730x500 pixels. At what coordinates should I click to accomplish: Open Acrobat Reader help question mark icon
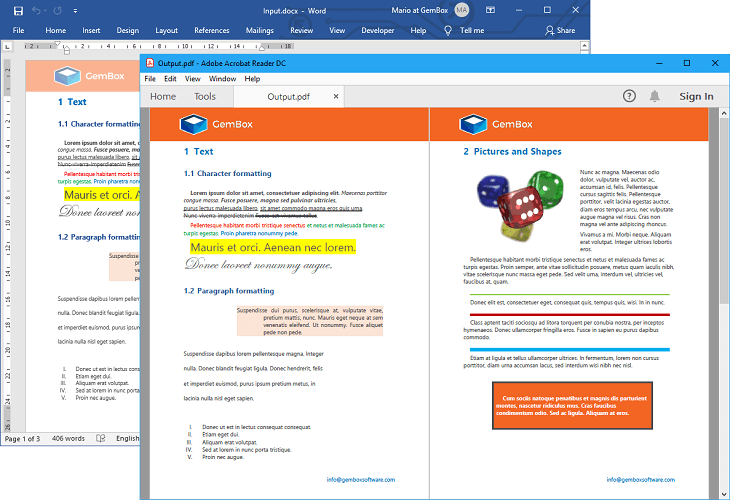click(x=629, y=96)
